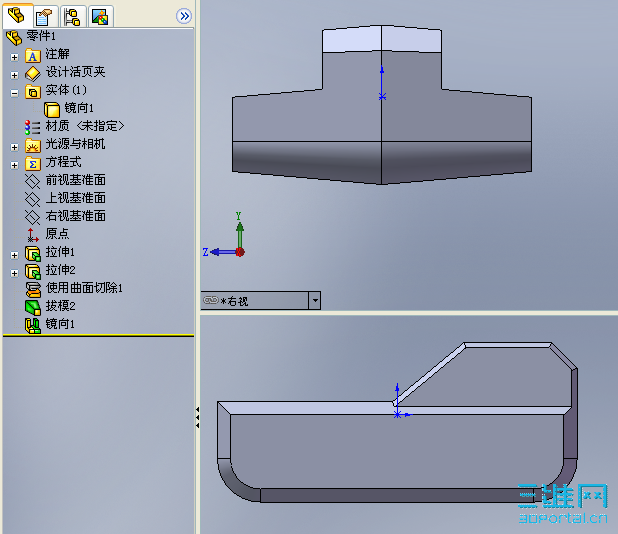The width and height of the screenshot is (618, 534).
Task: Click the 前视基准面 plane icon
Action: click(x=33, y=181)
